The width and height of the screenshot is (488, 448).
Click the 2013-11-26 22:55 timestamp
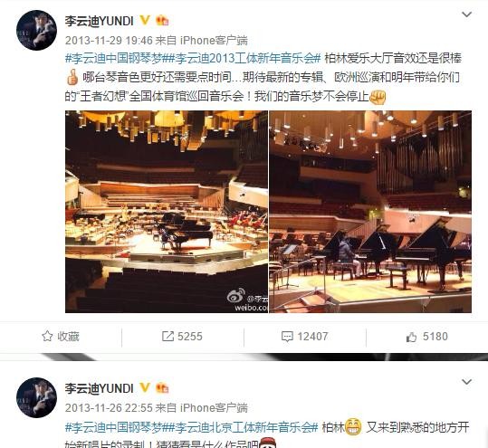pyautogui.click(x=109, y=407)
